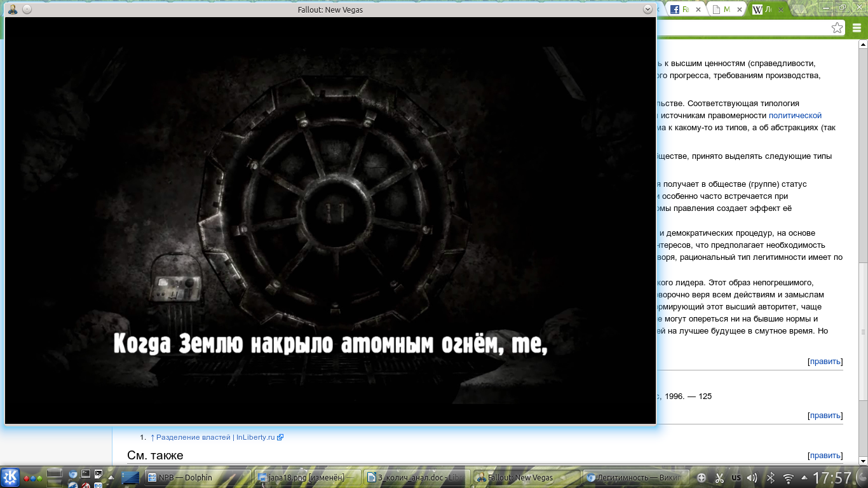Image resolution: width=868 pixels, height=488 pixels.
Task: Click the volume speaker tray icon
Action: pyautogui.click(x=752, y=478)
